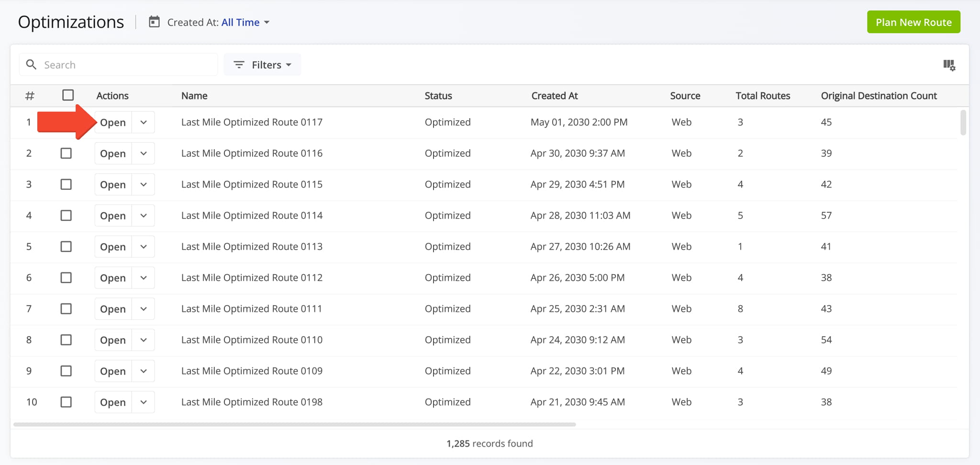Click the Plan New Route button
980x465 pixels.
click(913, 22)
